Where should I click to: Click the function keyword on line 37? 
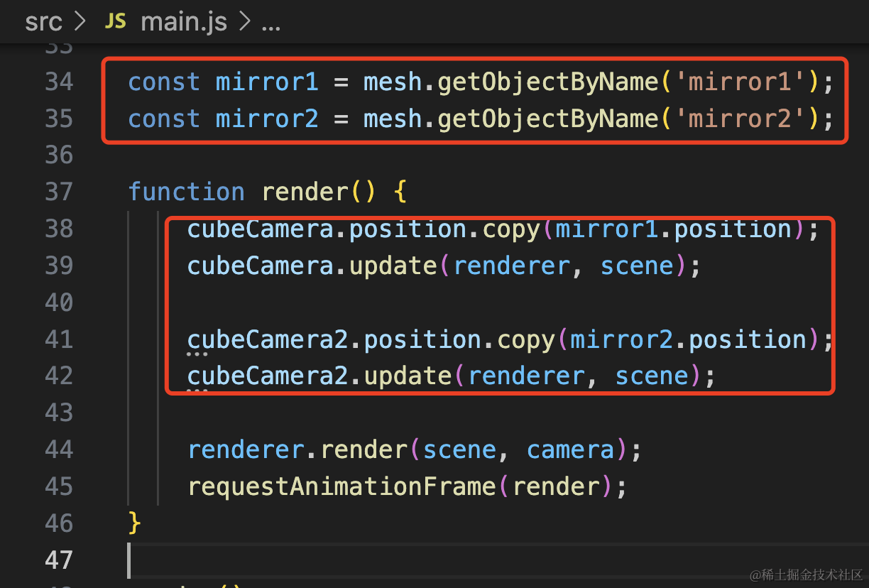[186, 192]
